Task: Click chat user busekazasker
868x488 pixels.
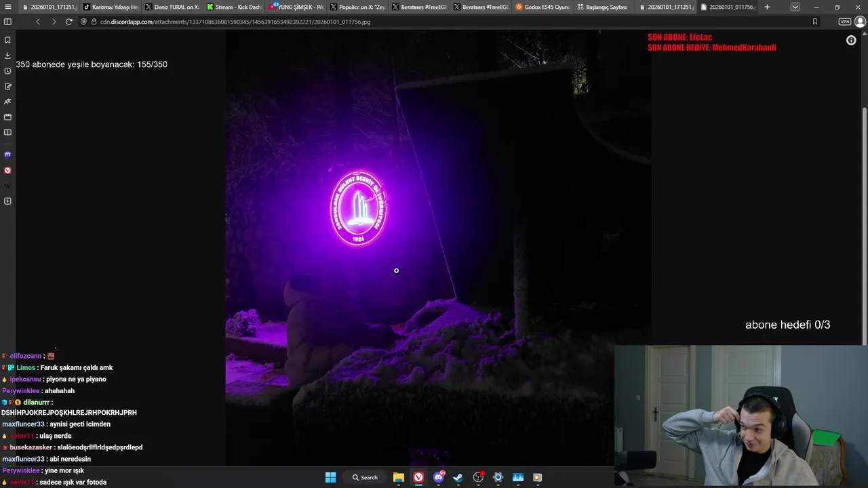Action: (31, 448)
